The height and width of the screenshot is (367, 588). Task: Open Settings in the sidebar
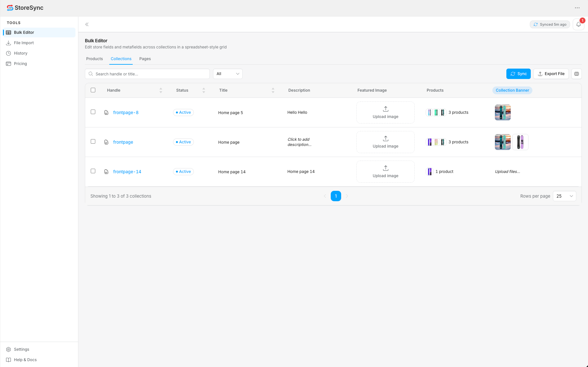pos(39,349)
